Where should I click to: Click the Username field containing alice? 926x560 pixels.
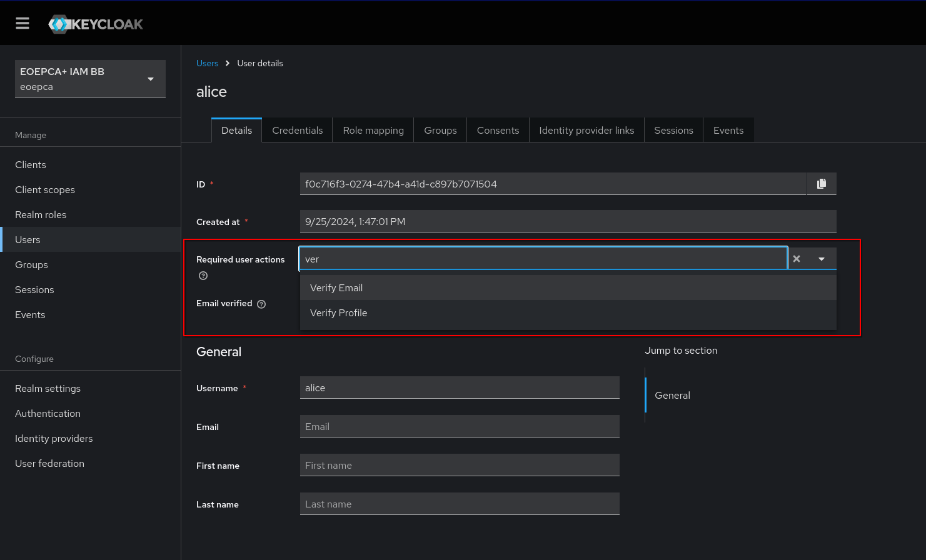[460, 387]
